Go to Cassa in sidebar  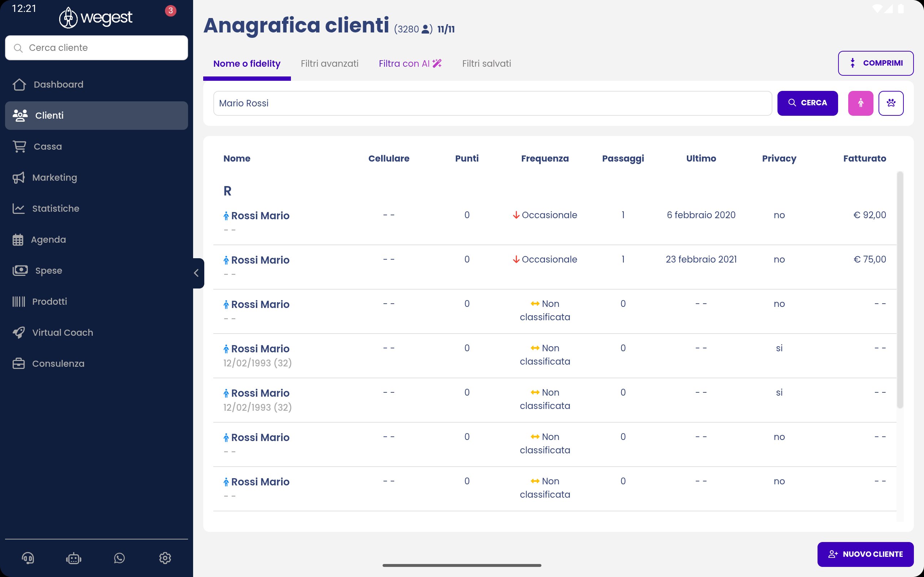click(47, 146)
